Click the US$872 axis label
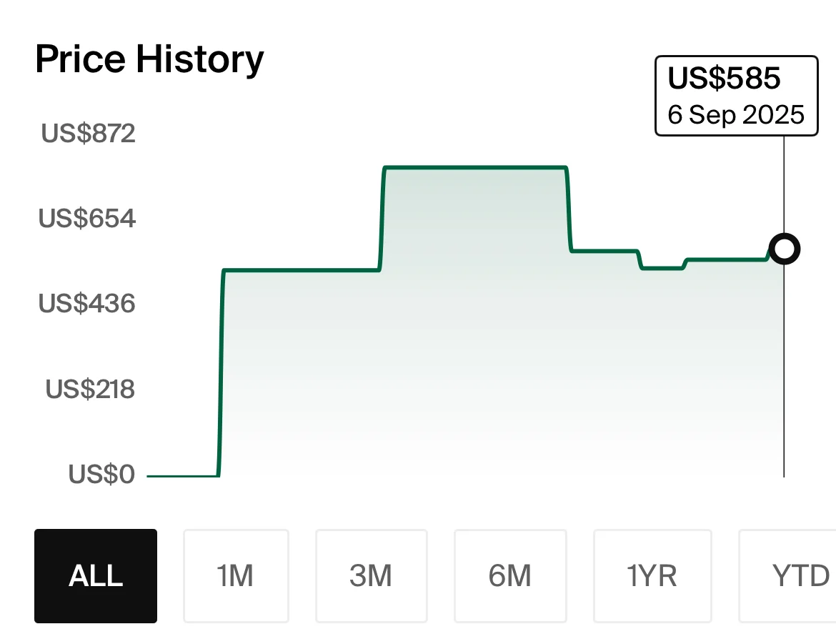This screenshot has width=836, height=644. point(88,134)
